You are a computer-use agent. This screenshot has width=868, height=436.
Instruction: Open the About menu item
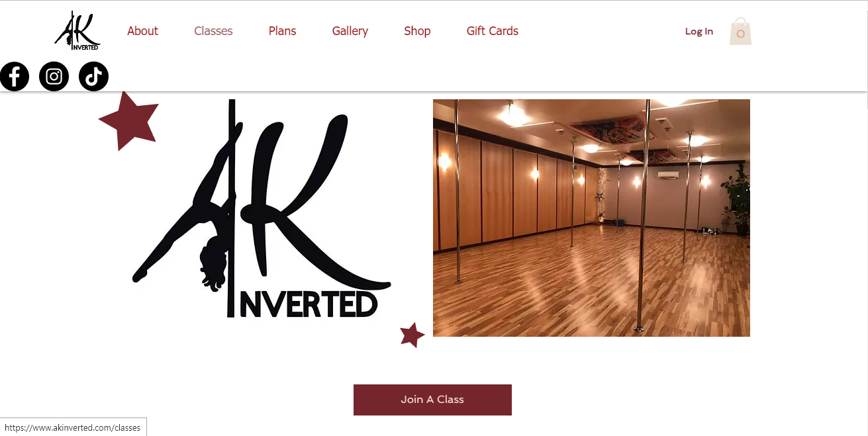tap(142, 31)
